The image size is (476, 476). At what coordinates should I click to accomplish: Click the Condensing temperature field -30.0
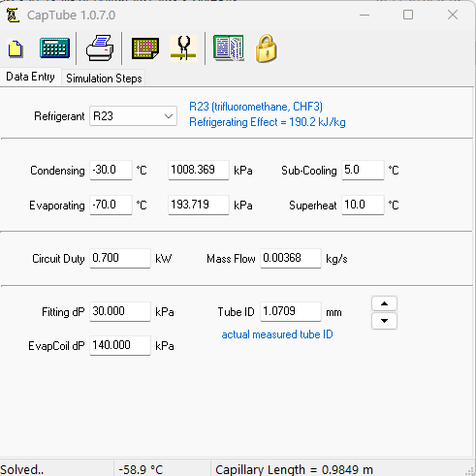111,170
